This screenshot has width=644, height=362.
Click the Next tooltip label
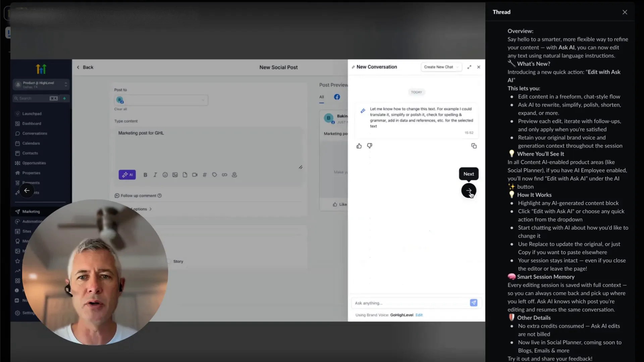(469, 174)
